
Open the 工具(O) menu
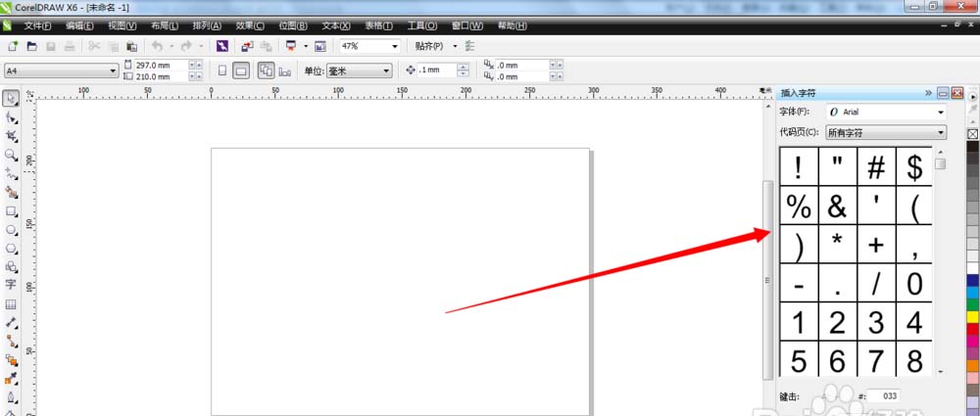[422, 26]
